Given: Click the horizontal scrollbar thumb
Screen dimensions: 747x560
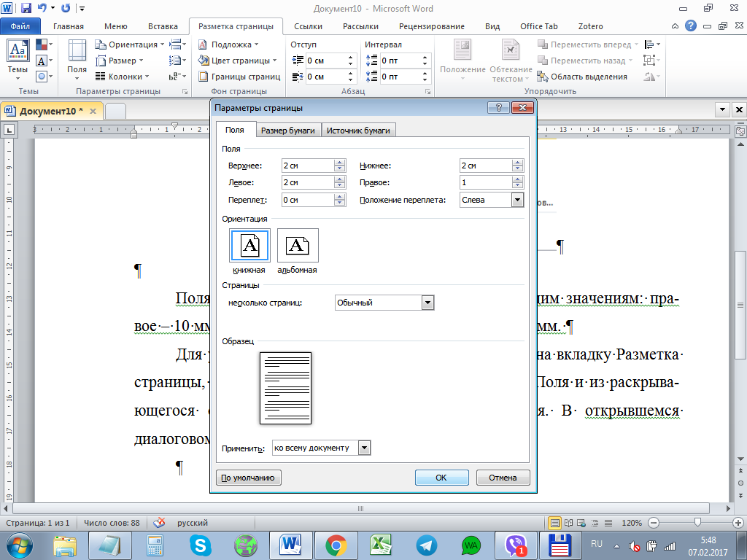Looking at the screenshot, I should coord(360,508).
